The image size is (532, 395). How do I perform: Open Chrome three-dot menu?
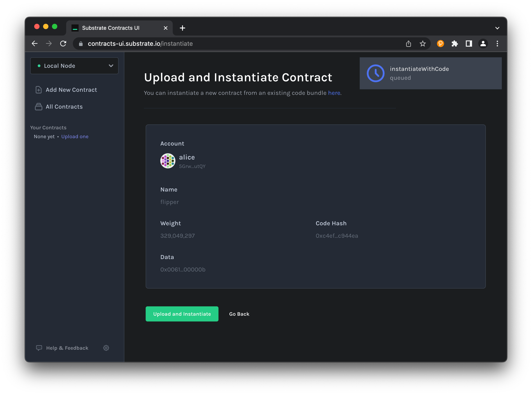[497, 43]
